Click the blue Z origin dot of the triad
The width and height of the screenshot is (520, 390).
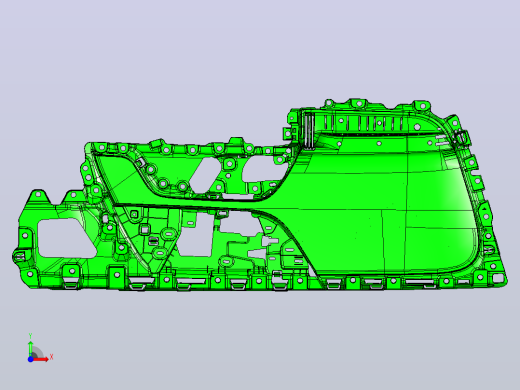click(x=30, y=359)
